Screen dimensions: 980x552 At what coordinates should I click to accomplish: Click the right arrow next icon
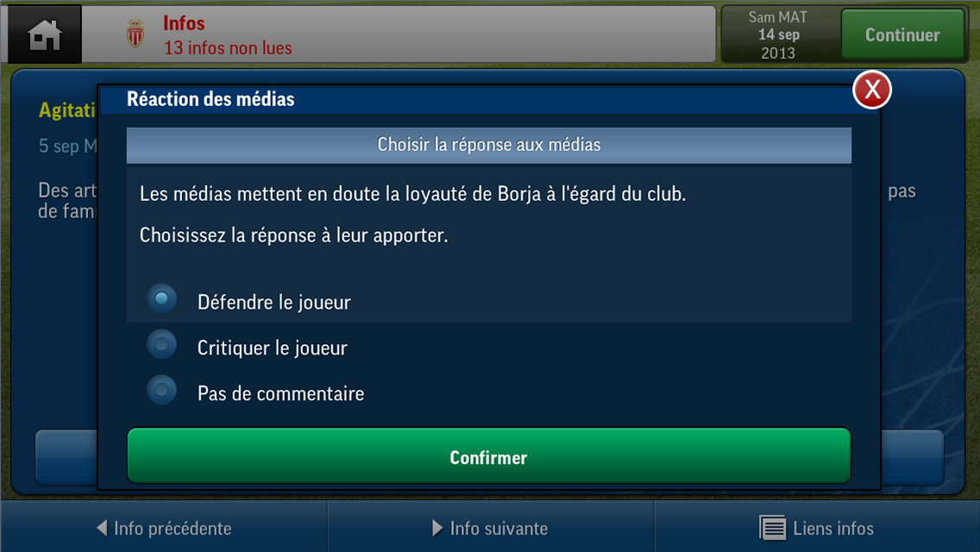coord(437,528)
